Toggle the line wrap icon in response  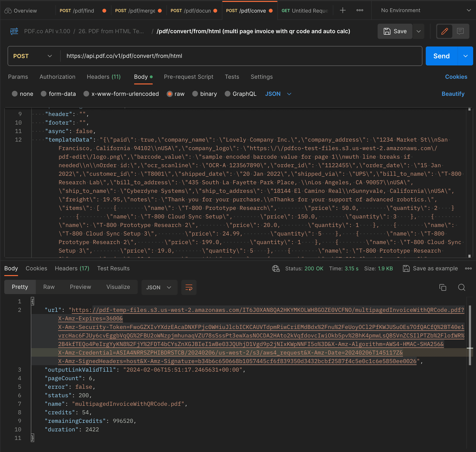[x=189, y=287]
